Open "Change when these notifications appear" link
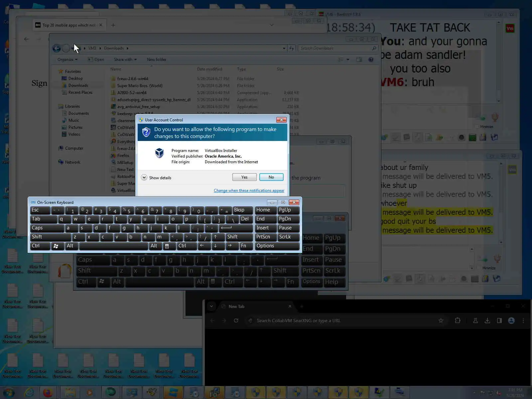This screenshot has width=532, height=399. [x=249, y=191]
